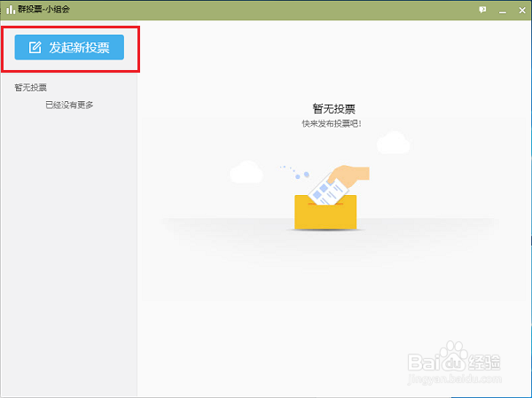This screenshot has height=398, width=532.
Task: Click the bar chart icon in the title bar
Action: click(x=11, y=9)
